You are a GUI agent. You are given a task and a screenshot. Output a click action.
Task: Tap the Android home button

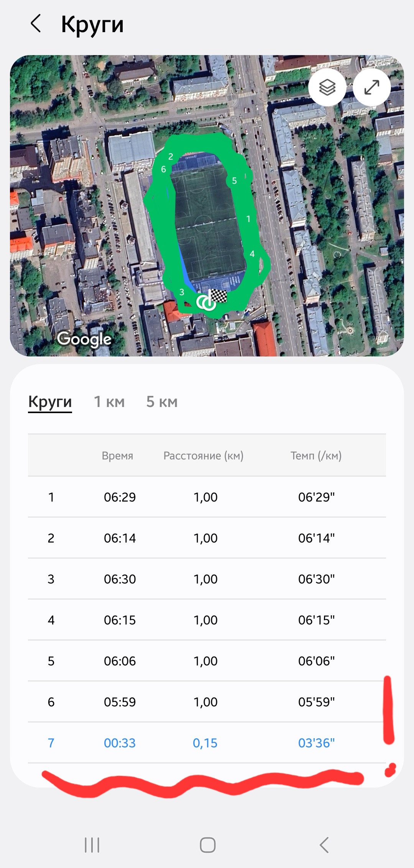tap(207, 845)
